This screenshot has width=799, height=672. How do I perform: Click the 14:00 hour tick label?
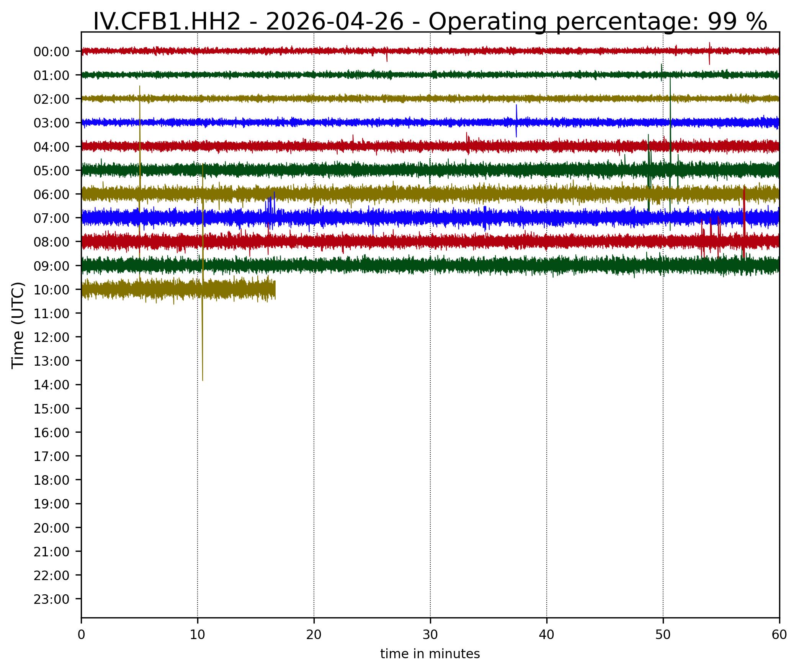(51, 385)
